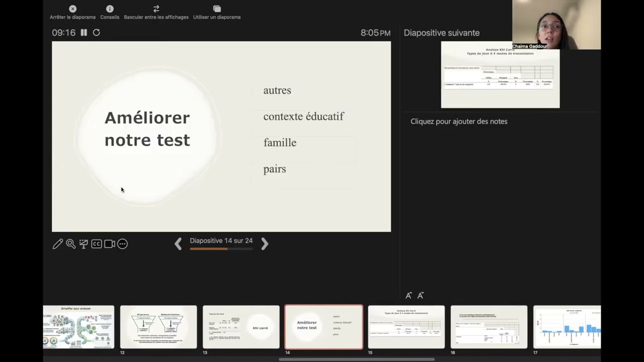Viewport: 644px width, 362px height.
Task: Select the pen annotation tool
Action: (x=57, y=244)
